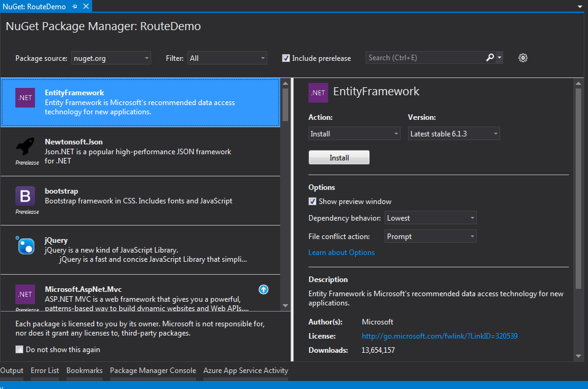Click the Newtonsoft.Json package logo
This screenshot has height=389, width=588.
click(x=25, y=147)
